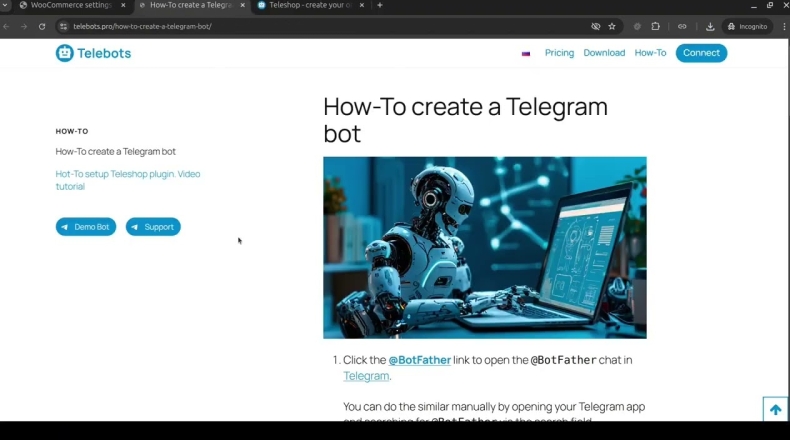This screenshot has width=790, height=440.
Task: Bookmark this page with the star icon
Action: pos(612,26)
